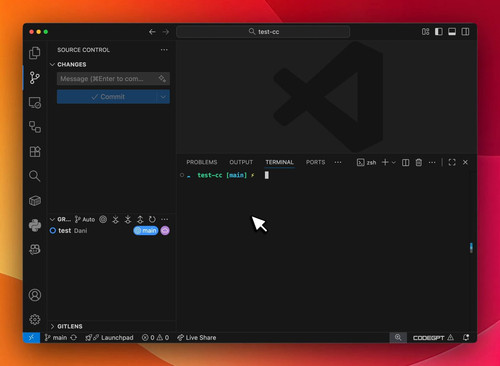
Task: Kill the terminal with trash icon
Action: (419, 162)
